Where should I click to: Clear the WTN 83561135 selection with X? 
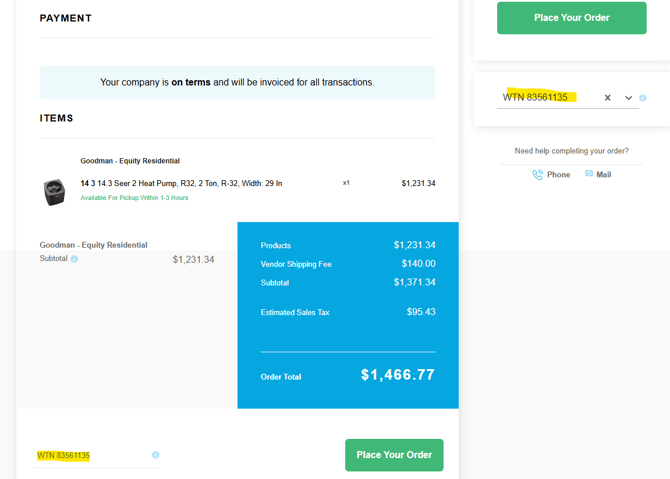click(607, 98)
